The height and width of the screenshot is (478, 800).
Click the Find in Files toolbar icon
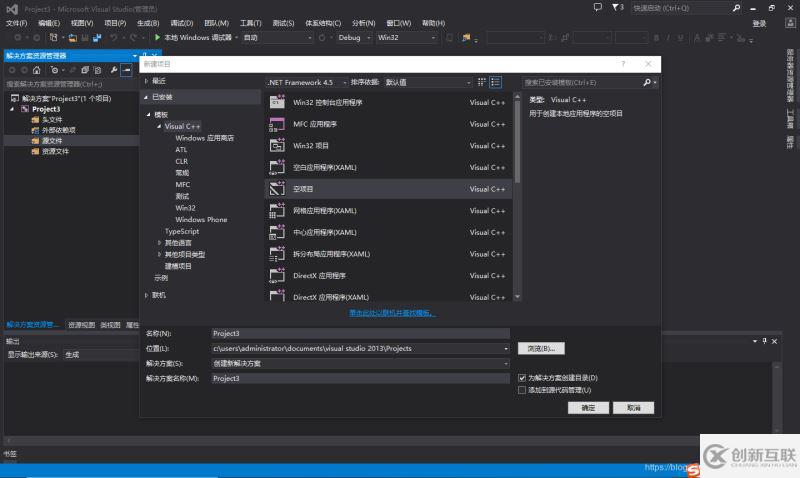pyautogui.click(x=466, y=38)
